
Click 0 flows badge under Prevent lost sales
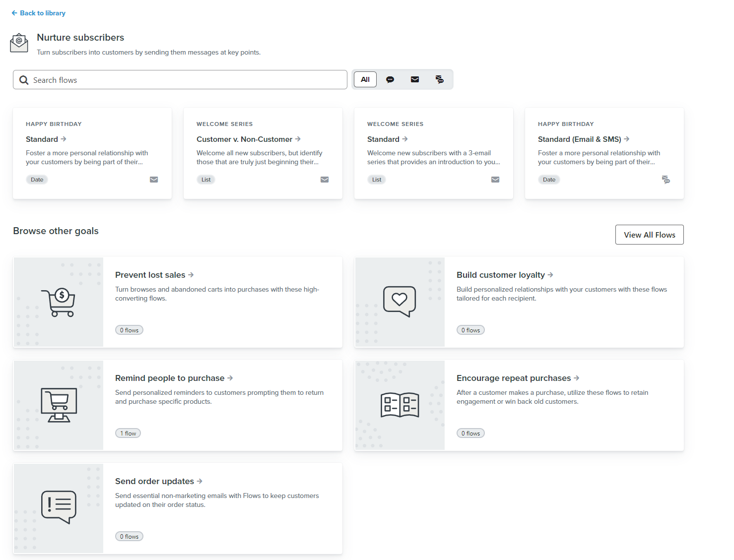pyautogui.click(x=129, y=330)
